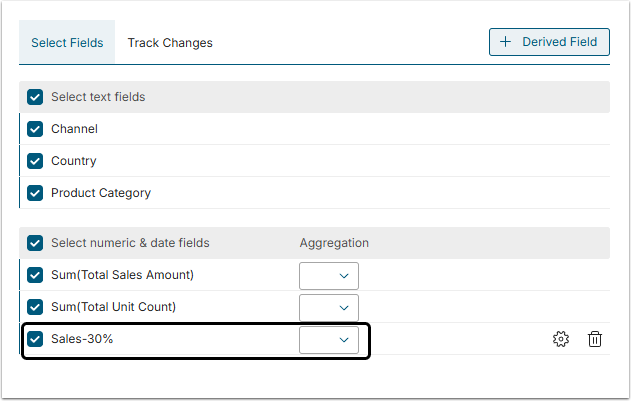Expand aggregation dropdown for Sum(Total Unit Count)
This screenshot has width=631, height=401.
[329, 307]
